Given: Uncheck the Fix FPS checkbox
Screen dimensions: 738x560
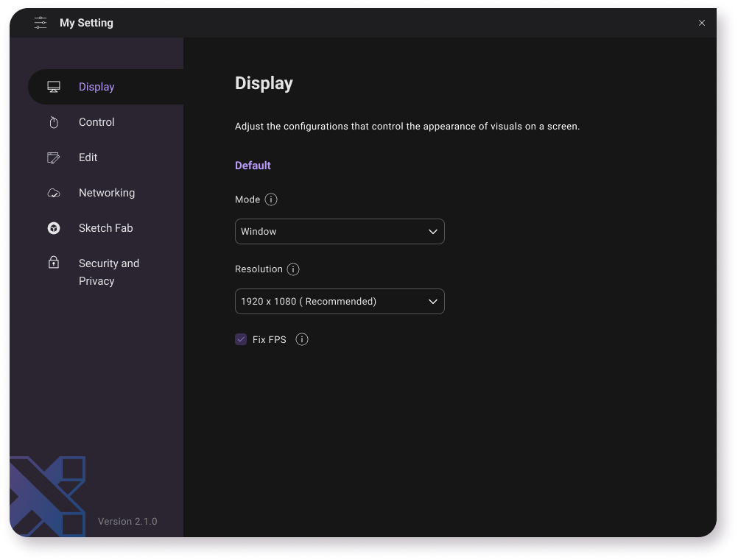Looking at the screenshot, I should 241,339.
